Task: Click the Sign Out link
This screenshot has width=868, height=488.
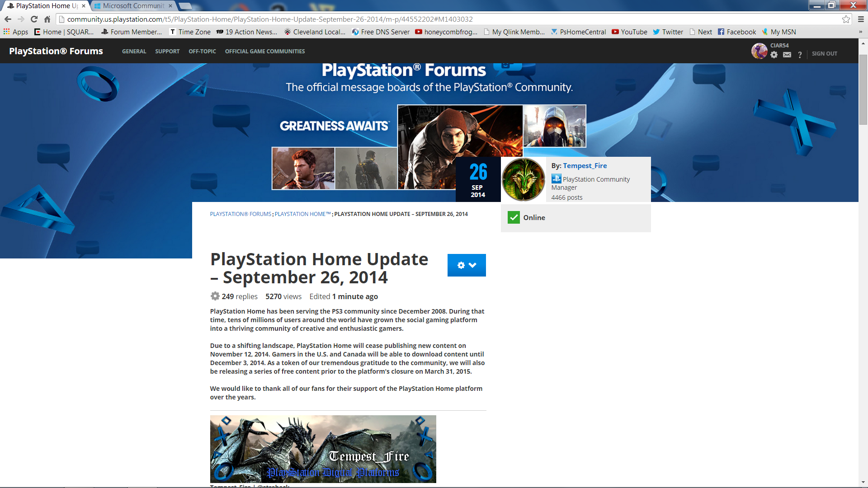Action: [x=824, y=53]
